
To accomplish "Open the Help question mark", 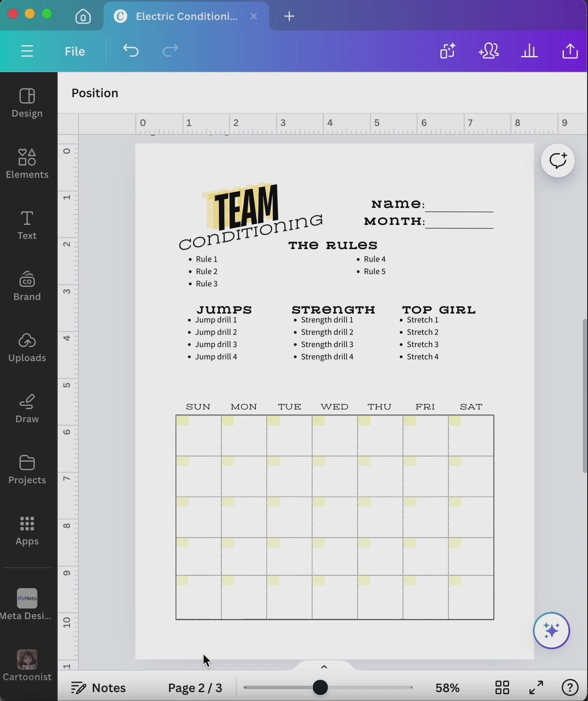I will click(x=570, y=687).
